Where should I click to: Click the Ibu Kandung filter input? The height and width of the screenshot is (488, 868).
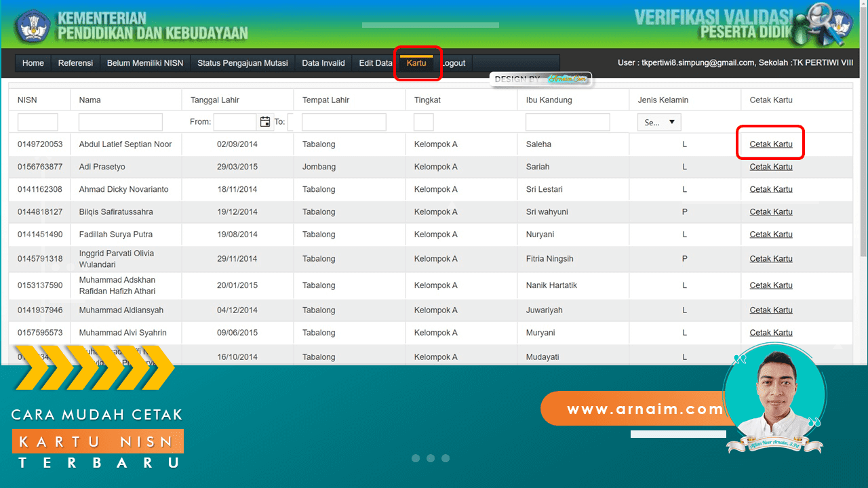[x=568, y=122]
